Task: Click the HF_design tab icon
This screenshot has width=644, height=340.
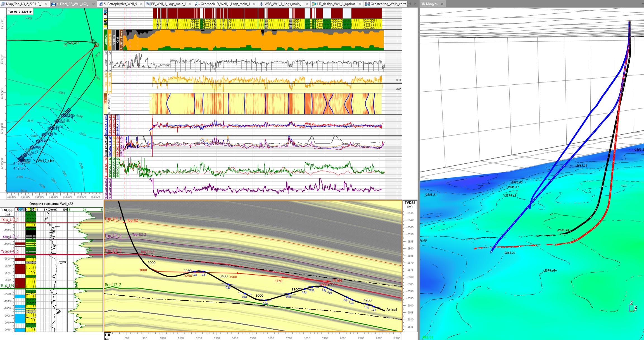Action: pyautogui.click(x=314, y=4)
